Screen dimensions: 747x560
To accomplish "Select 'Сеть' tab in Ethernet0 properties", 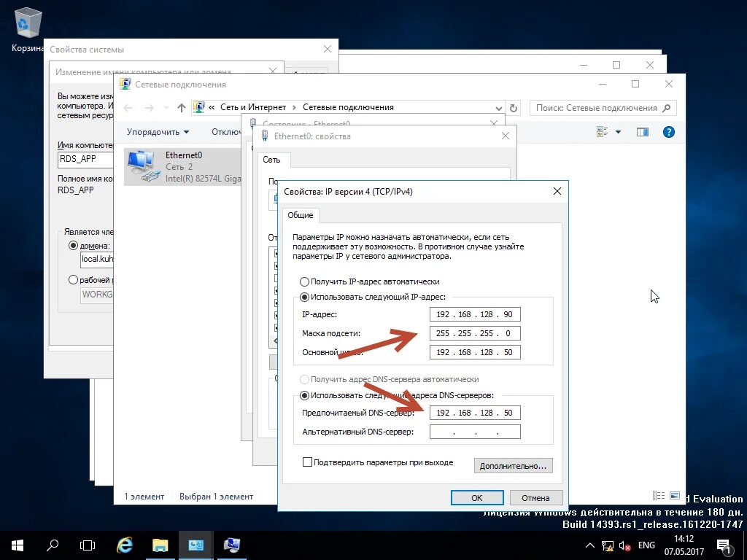I will pos(271,160).
